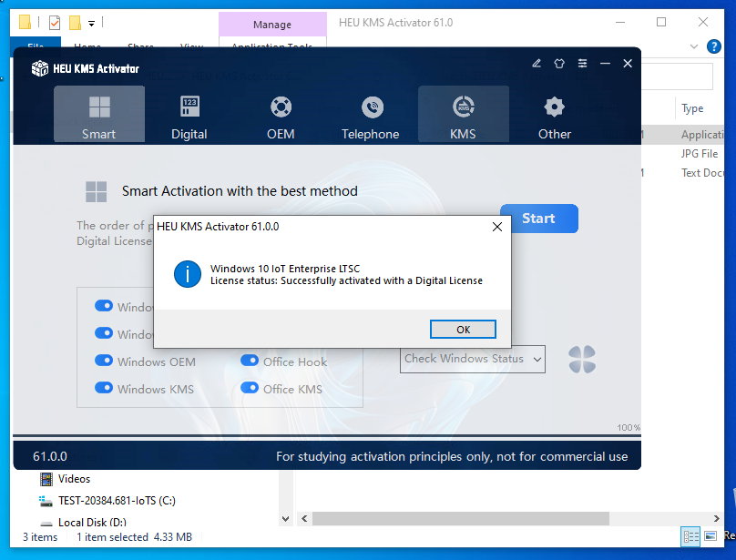Click the blue Start button

tap(539, 219)
